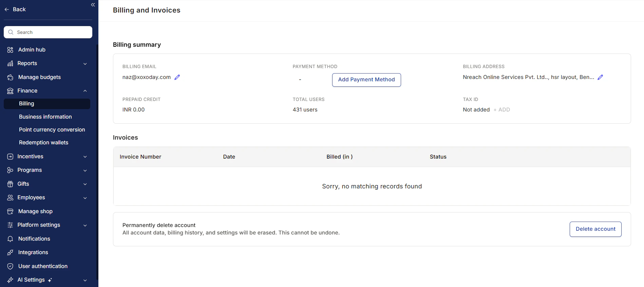Click the Manage budgets icon
644x287 pixels.
pos(10,77)
